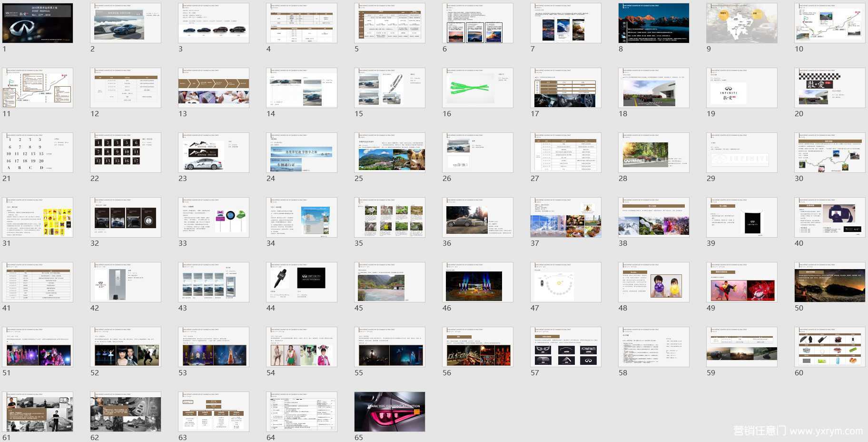Select slide 17 car interior thumbnail
Screen dimensions: 868x442
(566, 88)
